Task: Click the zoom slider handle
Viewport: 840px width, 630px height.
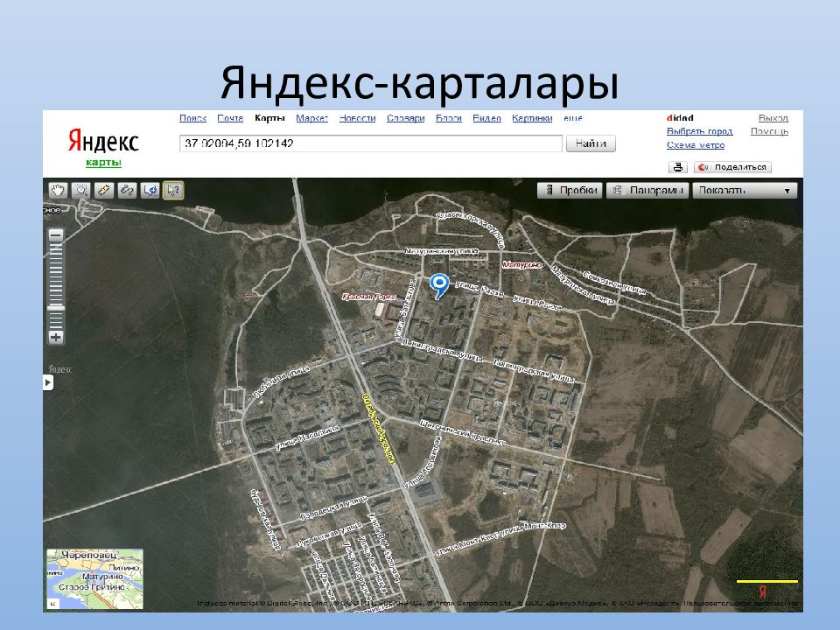Action: [56, 308]
